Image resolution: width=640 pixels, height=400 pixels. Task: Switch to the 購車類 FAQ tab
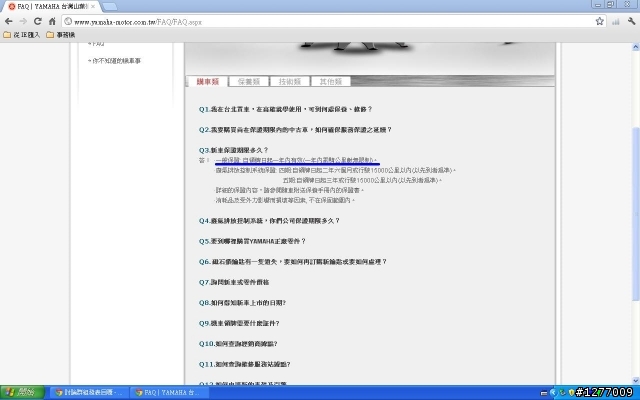(207, 82)
